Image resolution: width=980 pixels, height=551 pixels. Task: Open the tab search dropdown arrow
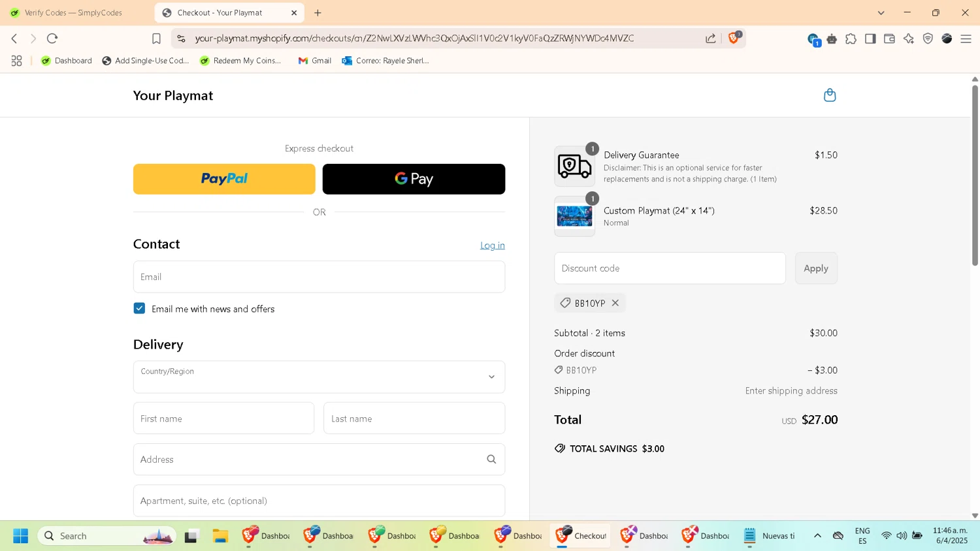pos(881,12)
